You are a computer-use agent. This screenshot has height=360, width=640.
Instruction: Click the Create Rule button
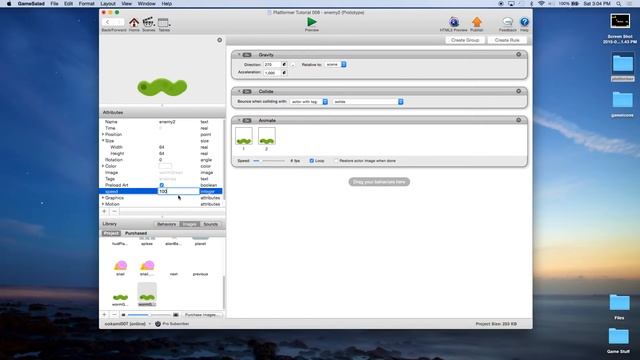pos(507,40)
